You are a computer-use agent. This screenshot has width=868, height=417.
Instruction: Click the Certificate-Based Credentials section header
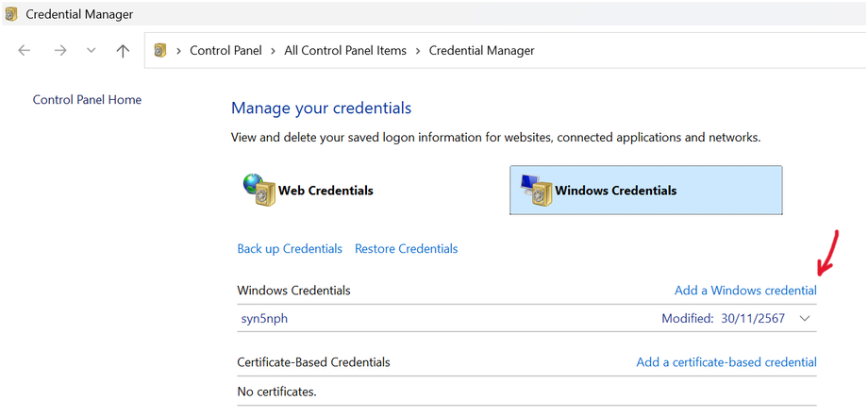click(x=313, y=362)
